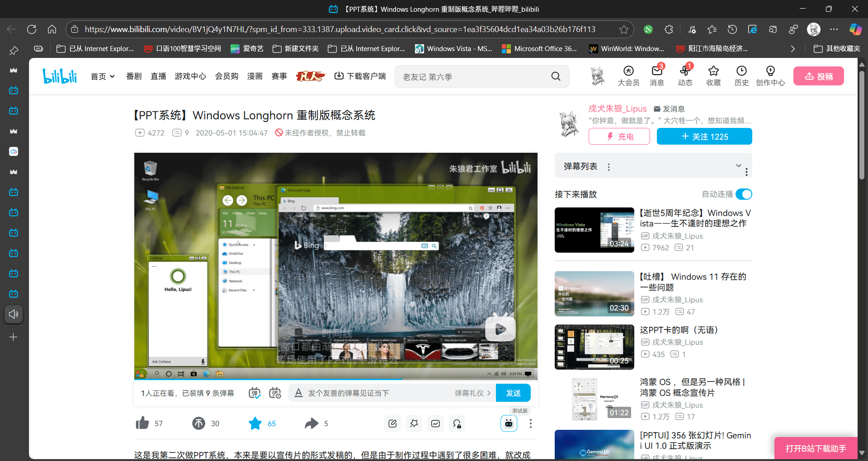Open the uploader name 戌犬朱狼_Lipus
Screen dimensions: 868x461
[617, 108]
